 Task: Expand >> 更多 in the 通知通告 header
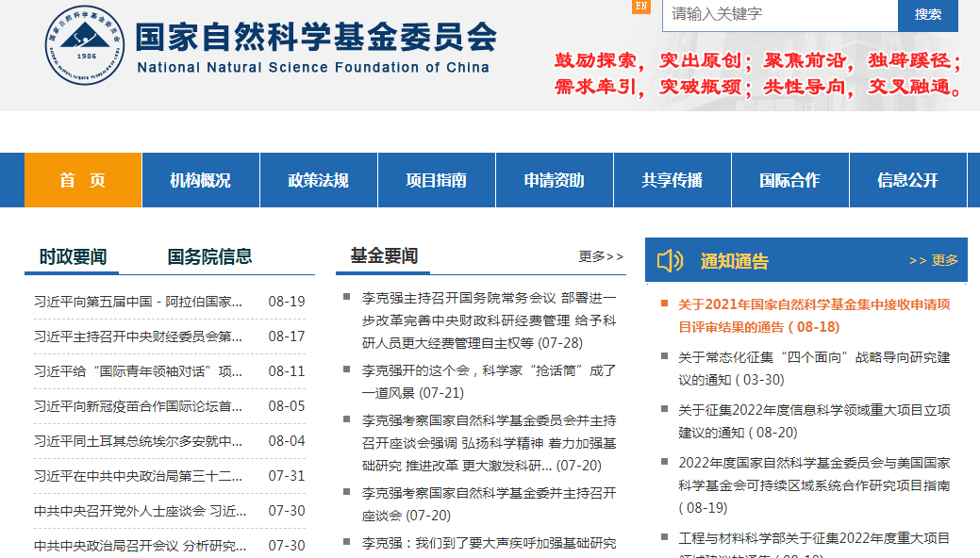tap(933, 260)
